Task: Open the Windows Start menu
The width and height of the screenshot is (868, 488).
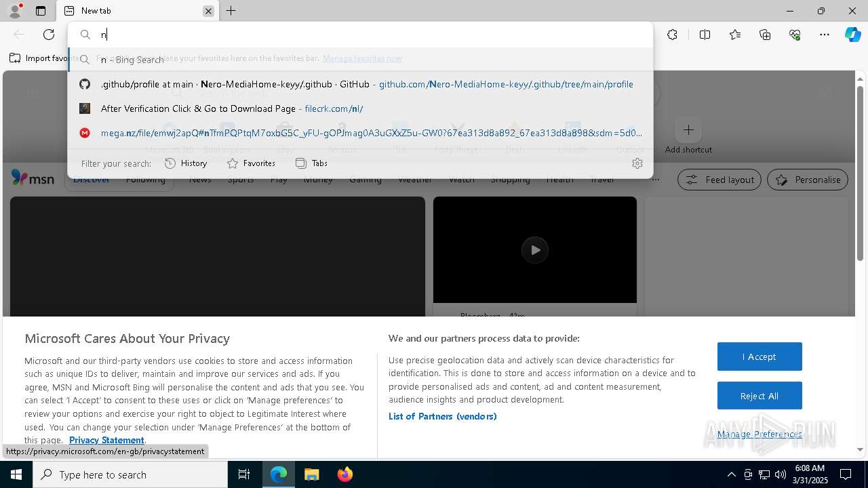Action: (x=16, y=474)
